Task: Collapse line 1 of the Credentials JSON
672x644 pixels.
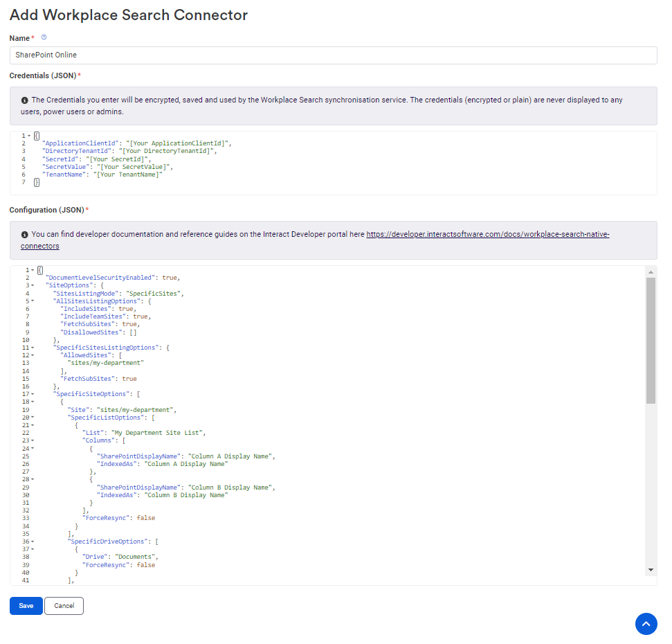Action: pyautogui.click(x=29, y=136)
